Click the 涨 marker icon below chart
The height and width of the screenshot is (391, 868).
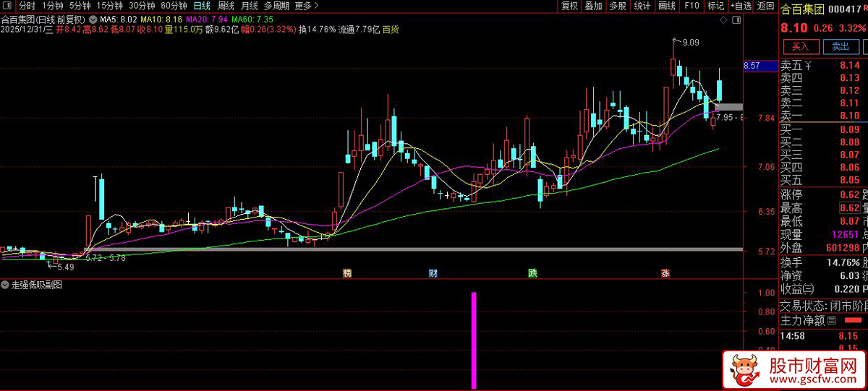coord(665,273)
